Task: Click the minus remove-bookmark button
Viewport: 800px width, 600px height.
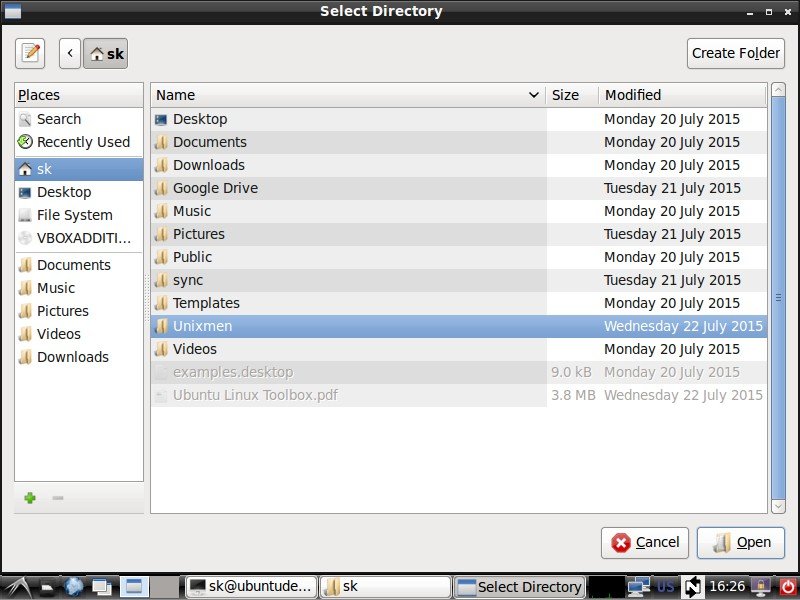Action: coord(58,497)
